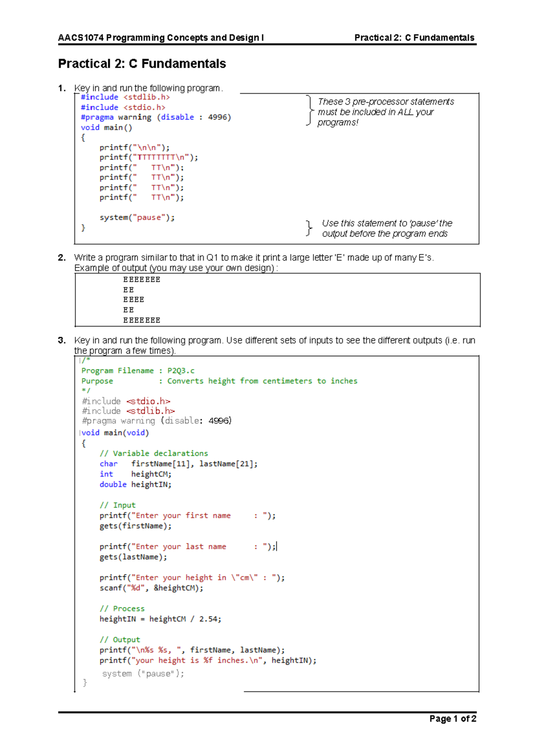535x756 pixels.
Task: Click the 'scanf("%d", &heightCM);' statement
Action: click(151, 588)
